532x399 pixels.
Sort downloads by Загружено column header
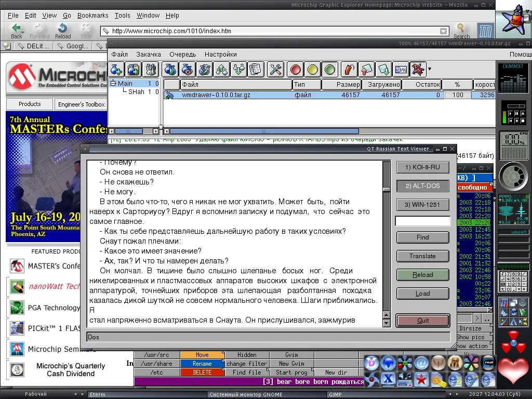382,85
